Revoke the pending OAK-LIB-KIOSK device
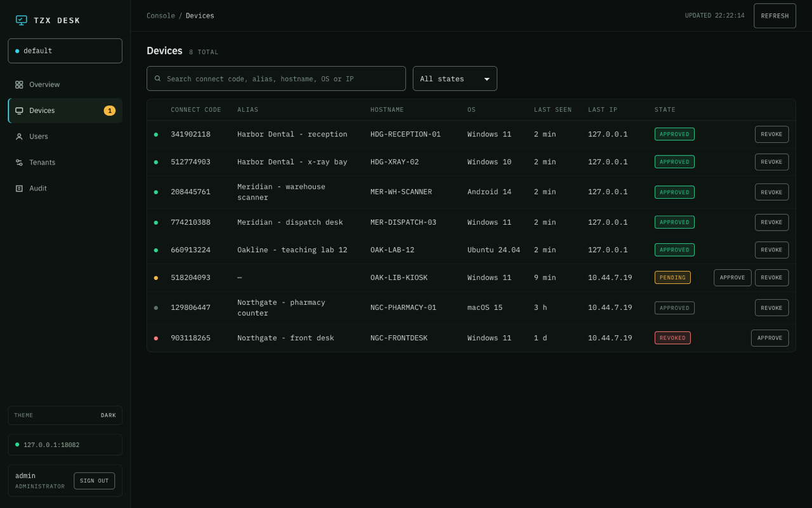This screenshot has height=508, width=812. pyautogui.click(x=771, y=277)
